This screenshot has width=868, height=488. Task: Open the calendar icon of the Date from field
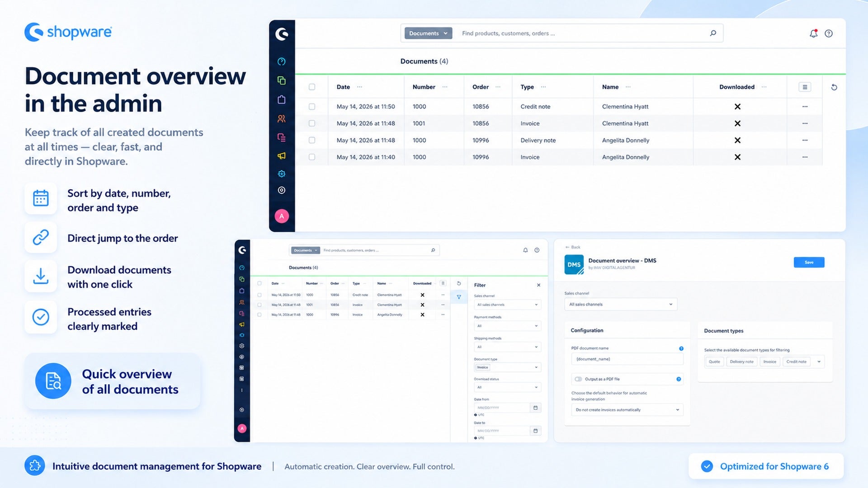[535, 408]
